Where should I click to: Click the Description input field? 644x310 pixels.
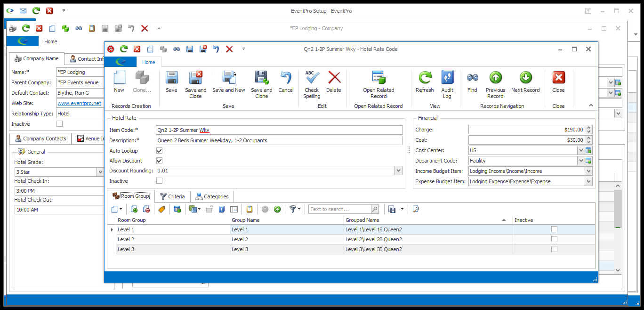(279, 140)
